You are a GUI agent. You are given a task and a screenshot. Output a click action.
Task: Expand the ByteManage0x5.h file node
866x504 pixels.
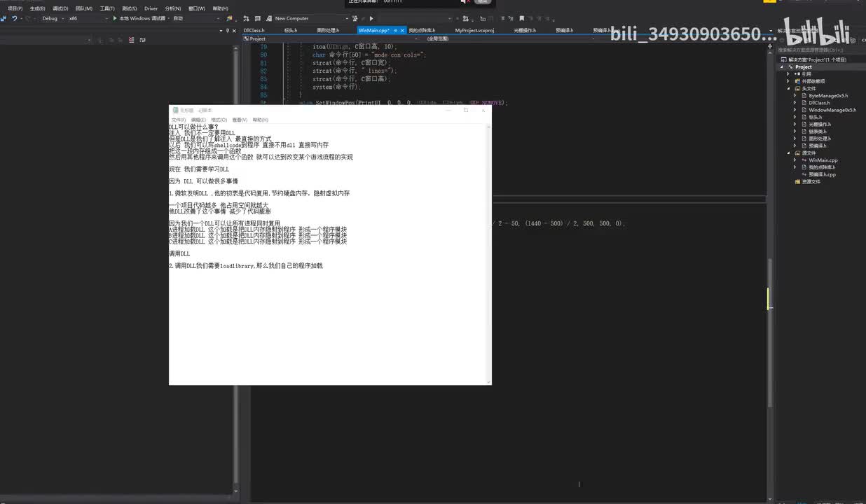[x=795, y=95]
